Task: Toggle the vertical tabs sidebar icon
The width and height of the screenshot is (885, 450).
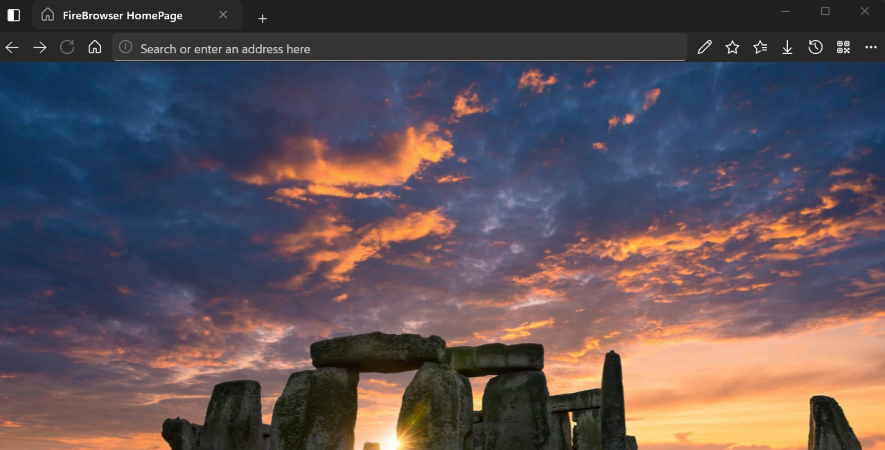Action: coord(14,15)
